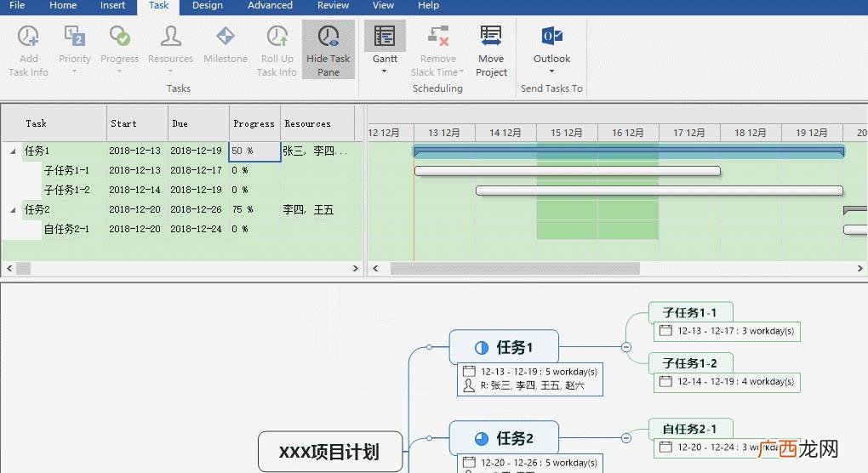Click 任务2 due date 2018-12-26

[x=196, y=209]
